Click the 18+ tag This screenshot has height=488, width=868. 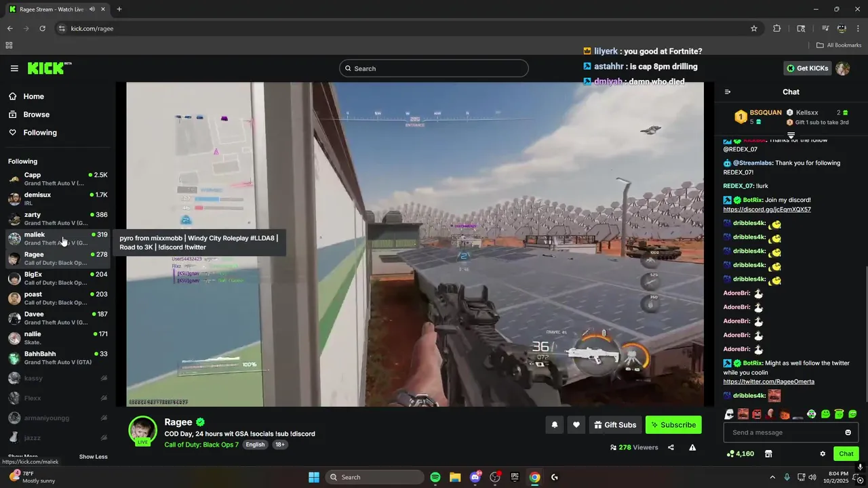279,445
